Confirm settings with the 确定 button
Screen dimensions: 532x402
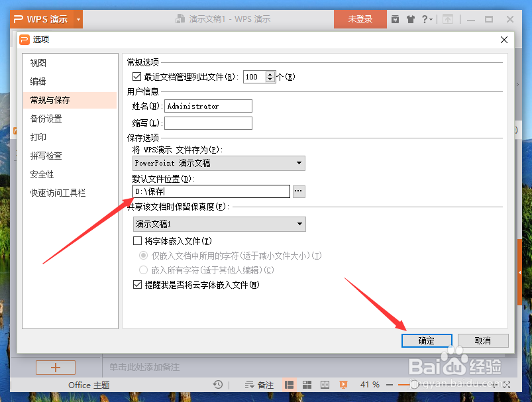click(x=427, y=340)
